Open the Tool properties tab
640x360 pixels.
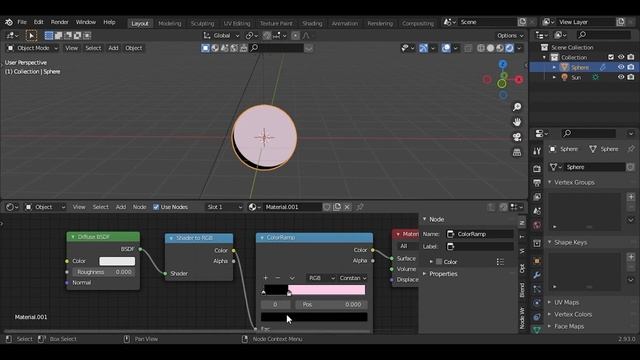coord(537,151)
